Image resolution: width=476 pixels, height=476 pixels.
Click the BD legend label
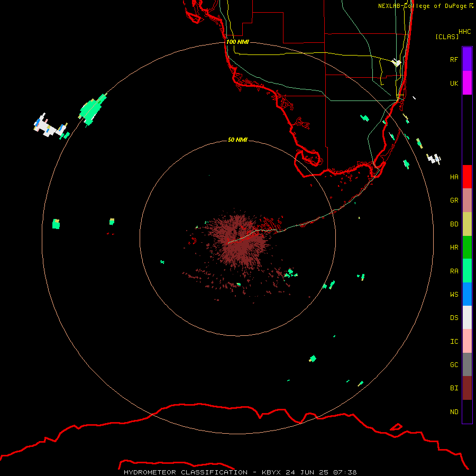tap(454, 224)
